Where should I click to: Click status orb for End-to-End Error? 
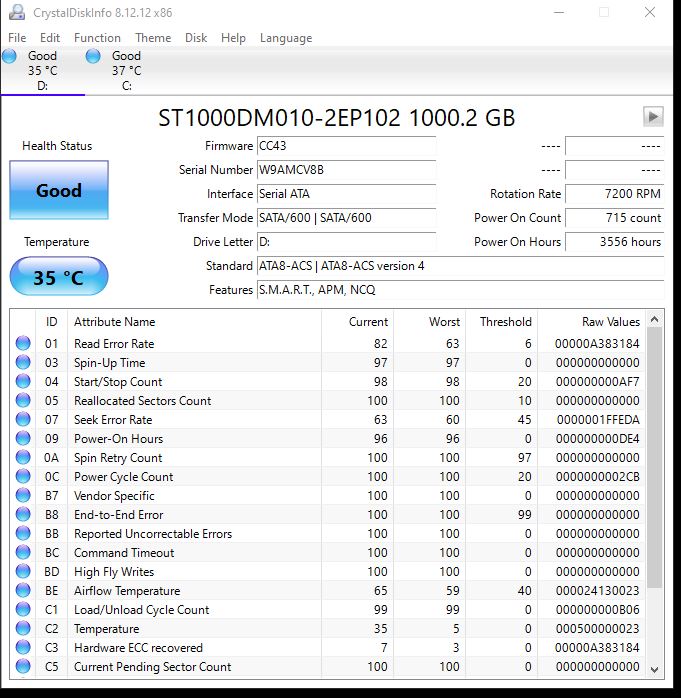click(x=23, y=515)
